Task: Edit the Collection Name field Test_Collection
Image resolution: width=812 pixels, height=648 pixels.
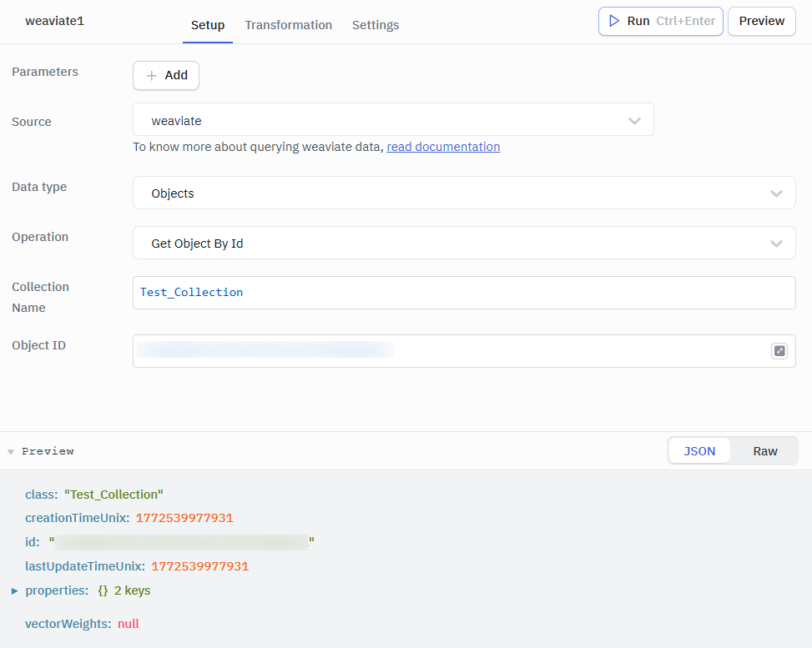Action: click(x=464, y=293)
